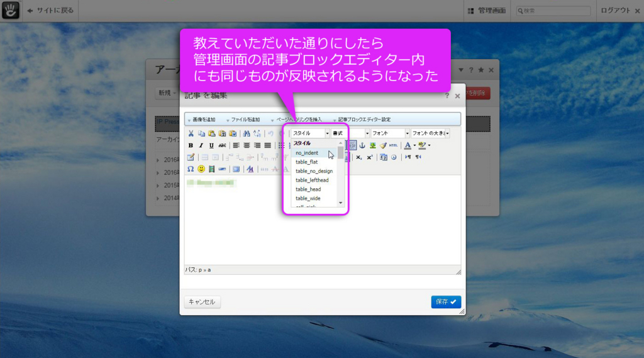Click サイトに戻る link
Screen dimensions: 644x358
pos(50,10)
